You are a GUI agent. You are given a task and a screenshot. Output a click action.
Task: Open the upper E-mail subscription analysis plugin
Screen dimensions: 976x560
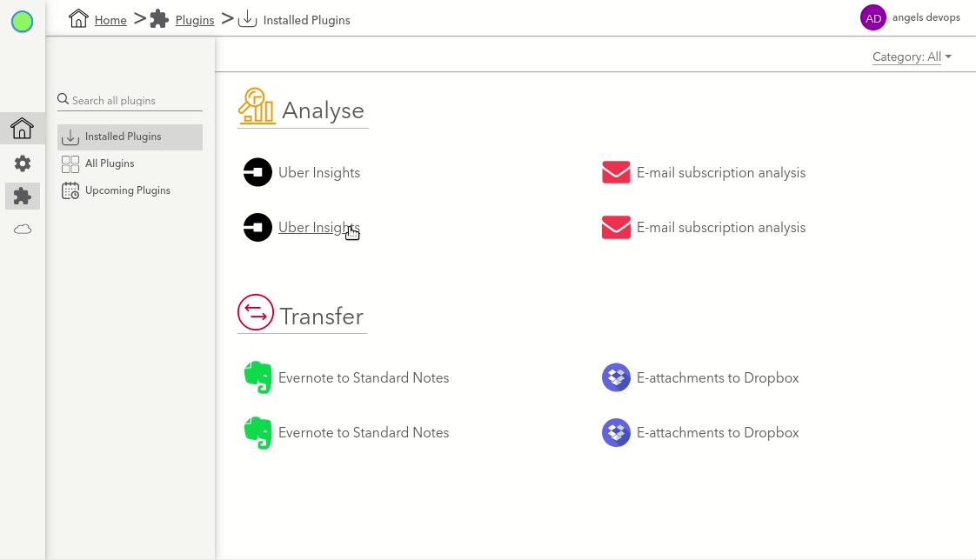tap(720, 173)
